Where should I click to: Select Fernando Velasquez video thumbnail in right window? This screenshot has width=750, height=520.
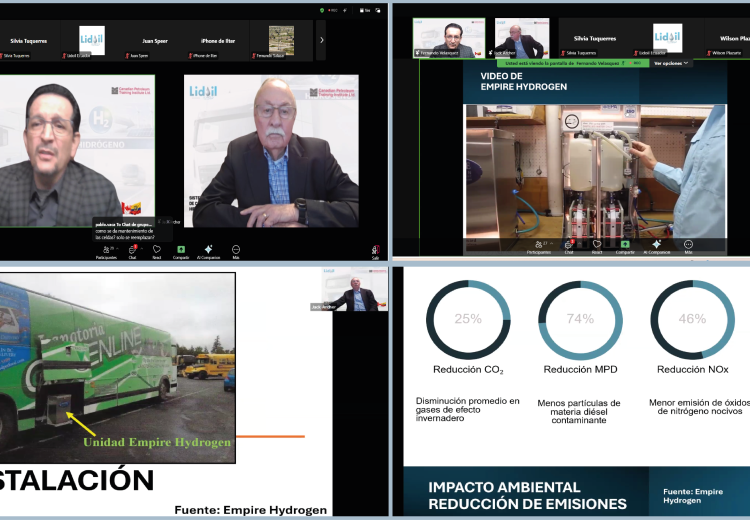[445, 39]
